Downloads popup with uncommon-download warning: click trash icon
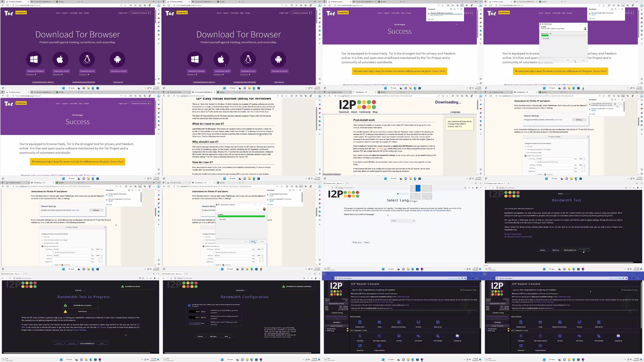This screenshot has width=644, height=362. (615, 104)
